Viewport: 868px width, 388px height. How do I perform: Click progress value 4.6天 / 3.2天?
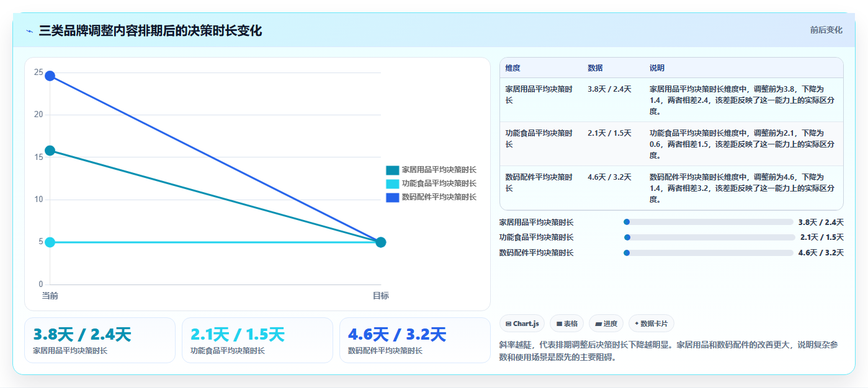click(x=821, y=253)
